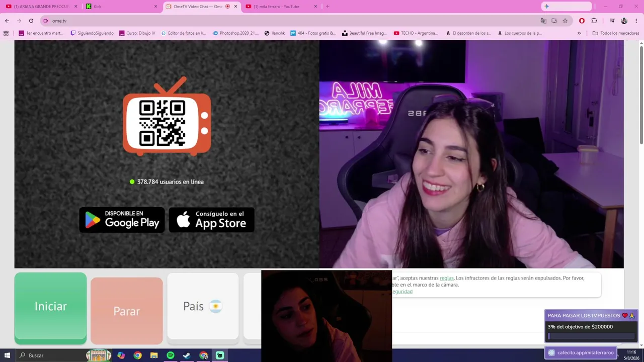Reload the ome.tv page
The image size is (644, 362).
[x=31, y=21]
